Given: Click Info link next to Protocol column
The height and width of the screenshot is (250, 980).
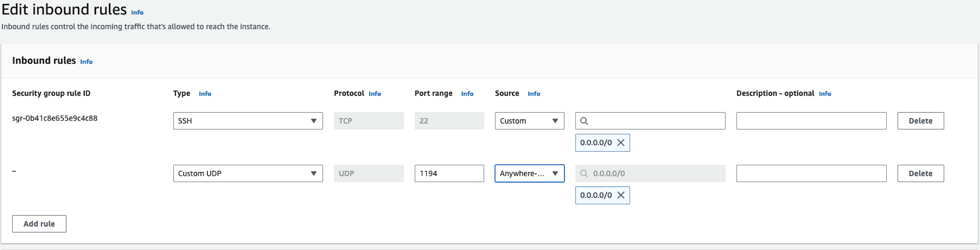Looking at the screenshot, I should pyautogui.click(x=374, y=94).
